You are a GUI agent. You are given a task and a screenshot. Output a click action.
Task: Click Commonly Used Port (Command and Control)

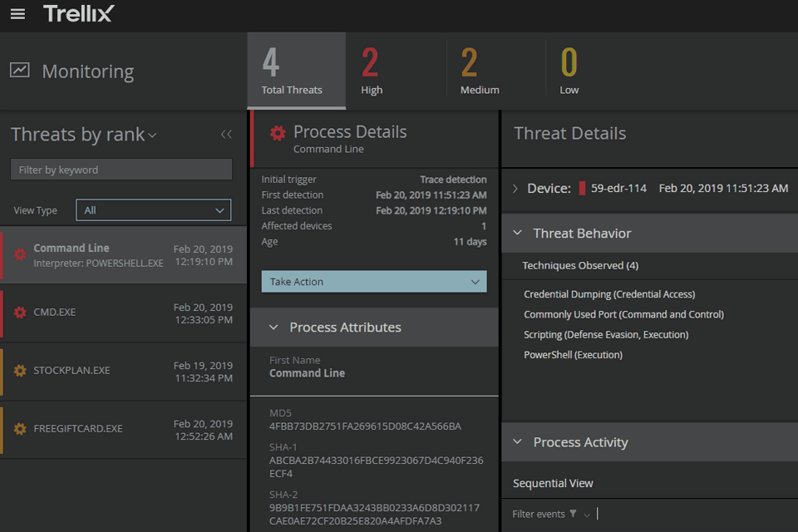click(624, 314)
